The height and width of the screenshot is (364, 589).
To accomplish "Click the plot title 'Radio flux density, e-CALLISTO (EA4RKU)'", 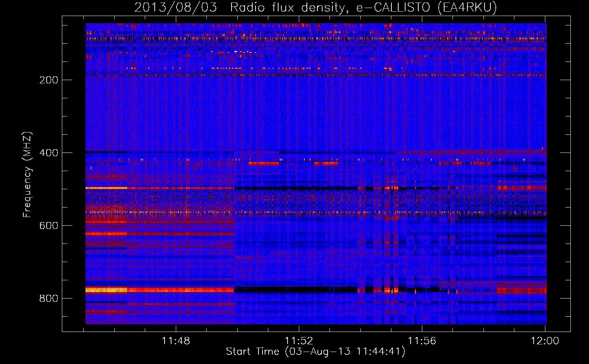I will point(364,7).
